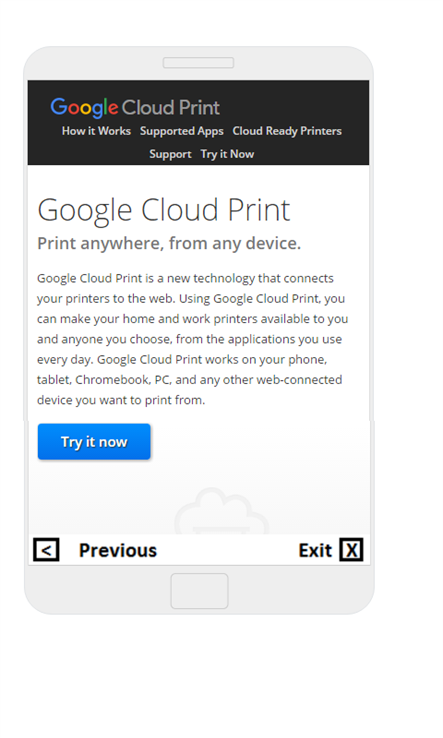This screenshot has width=443, height=738.
Task: Tap the phone home button
Action: point(200,591)
